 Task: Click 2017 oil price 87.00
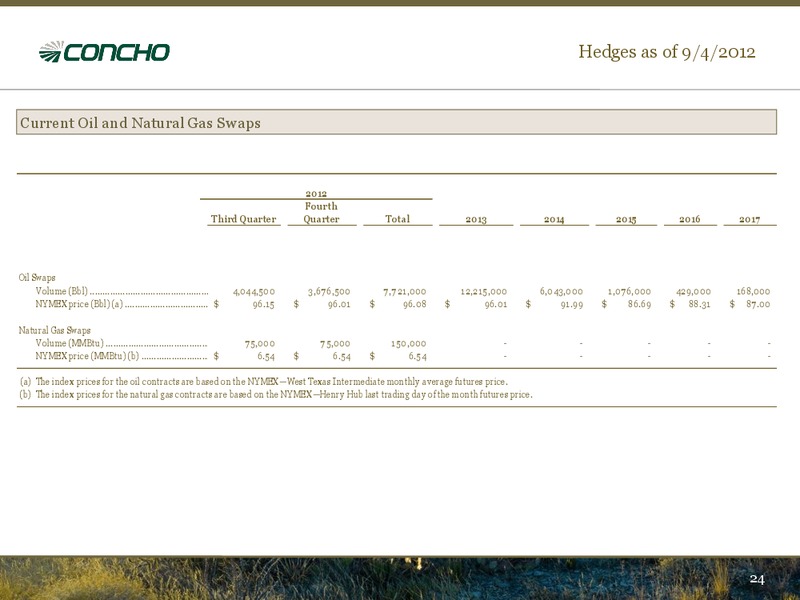click(758, 305)
